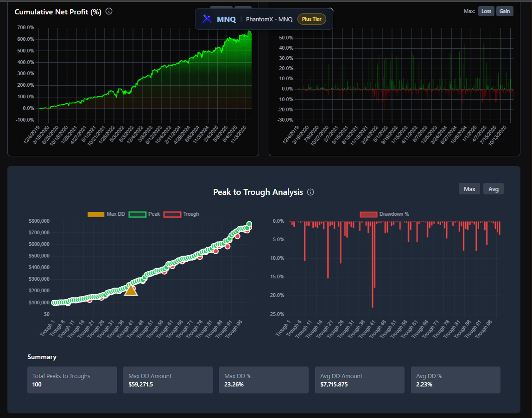
Task: Toggle the red Trough legend swatch
Action: click(172, 214)
